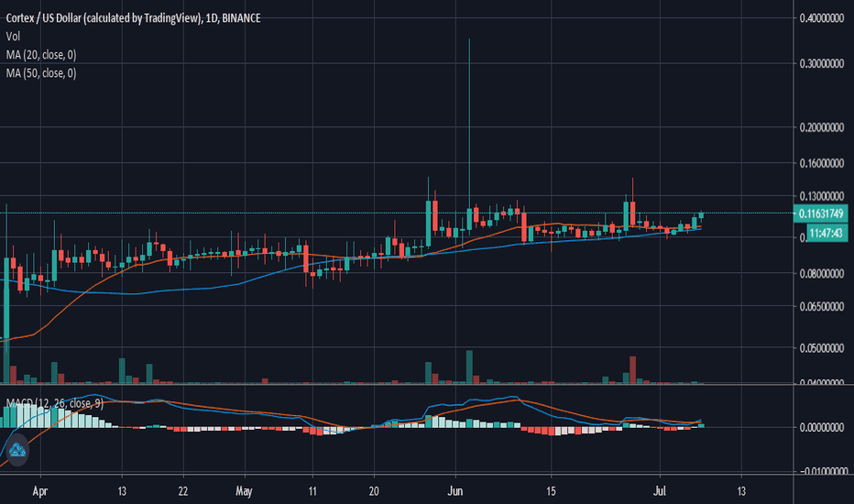Click the countdown timer 11:47:43 label
This screenshot has height=504, width=854.
pyautogui.click(x=826, y=233)
